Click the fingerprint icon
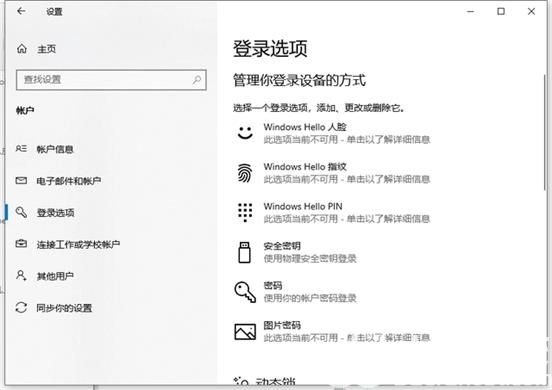The height and width of the screenshot is (390, 552). tap(245, 173)
